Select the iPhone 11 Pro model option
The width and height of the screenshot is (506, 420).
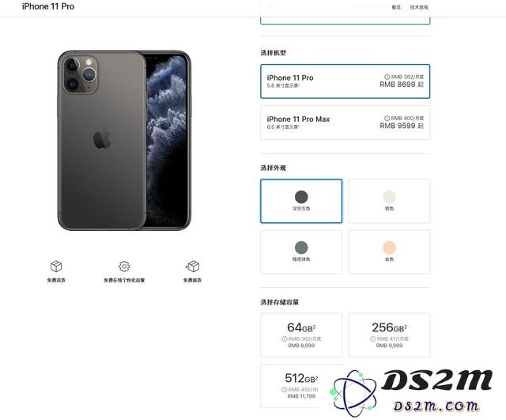click(345, 81)
